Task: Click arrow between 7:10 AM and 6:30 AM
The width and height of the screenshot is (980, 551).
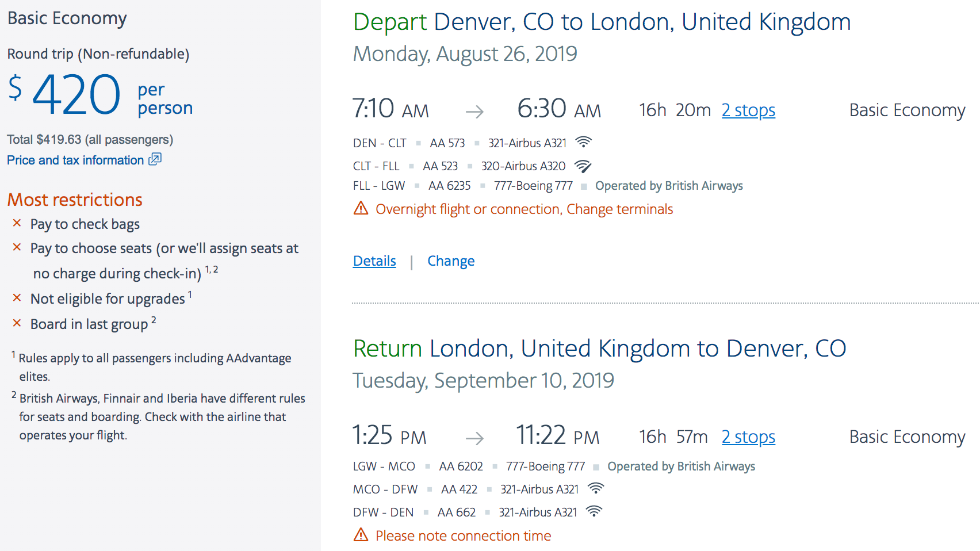Action: tap(474, 111)
